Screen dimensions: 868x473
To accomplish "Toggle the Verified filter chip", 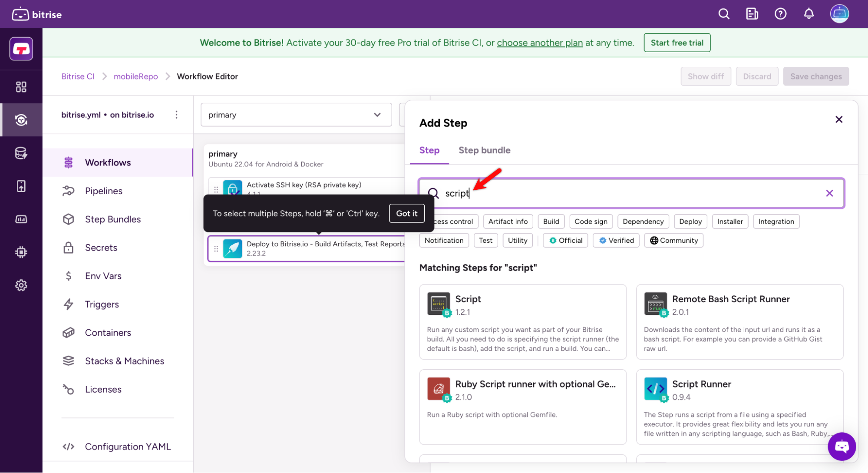I will [616, 240].
